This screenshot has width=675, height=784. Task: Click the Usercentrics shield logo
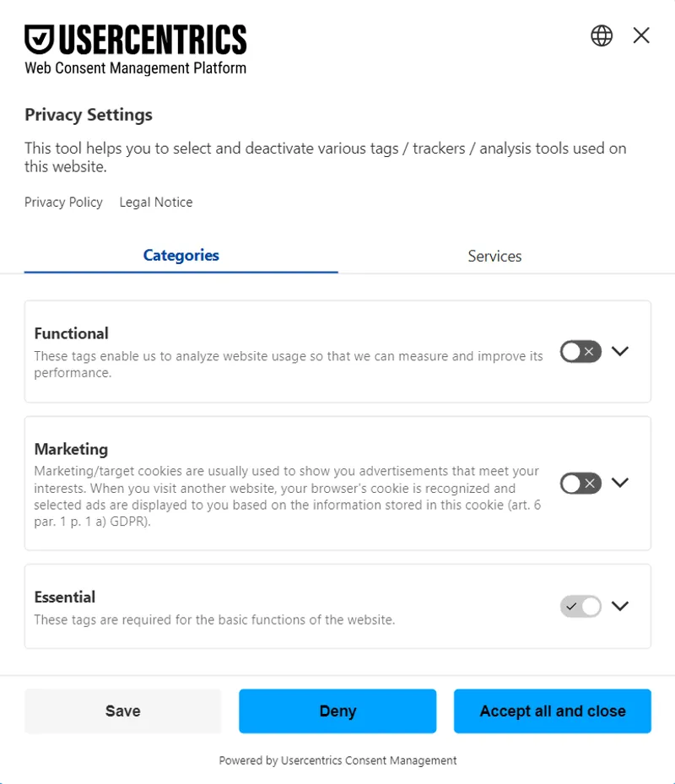click(x=37, y=38)
